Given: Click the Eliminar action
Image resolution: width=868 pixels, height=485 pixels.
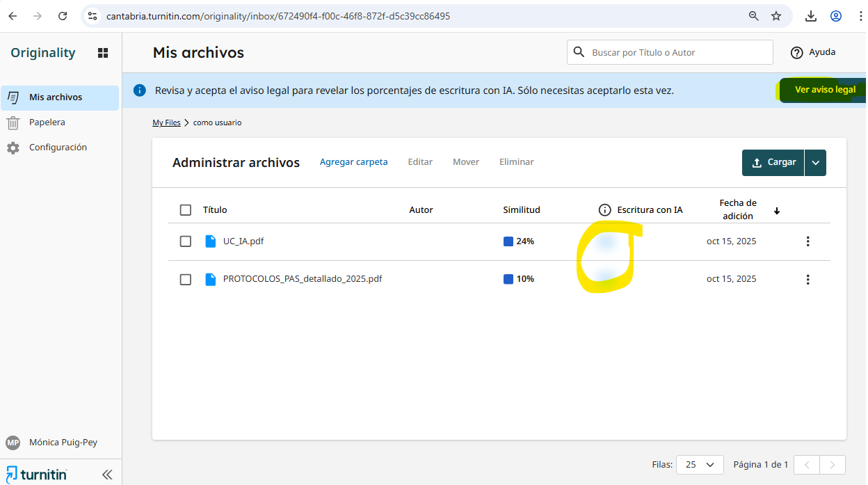Looking at the screenshot, I should [x=517, y=162].
